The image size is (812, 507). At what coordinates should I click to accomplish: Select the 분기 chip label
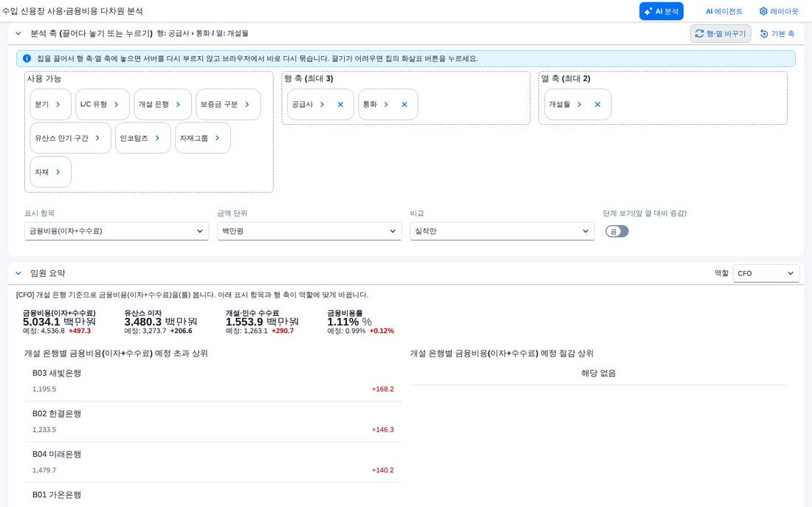[42, 105]
